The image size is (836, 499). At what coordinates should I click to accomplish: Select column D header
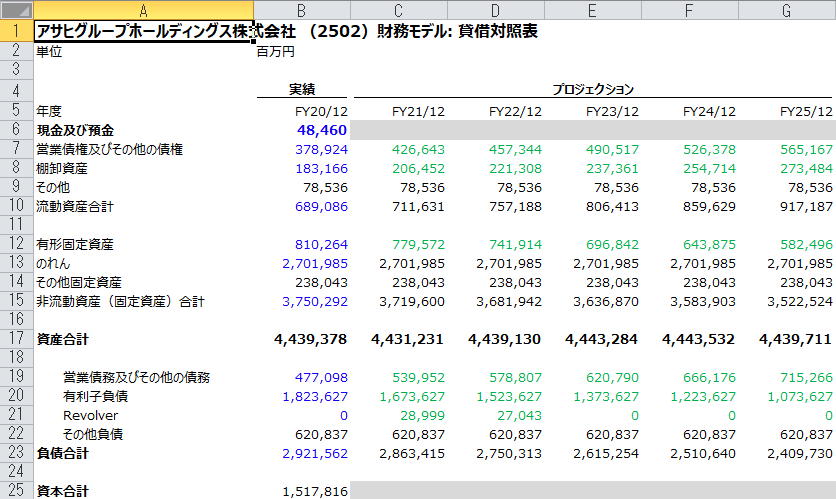(496, 10)
